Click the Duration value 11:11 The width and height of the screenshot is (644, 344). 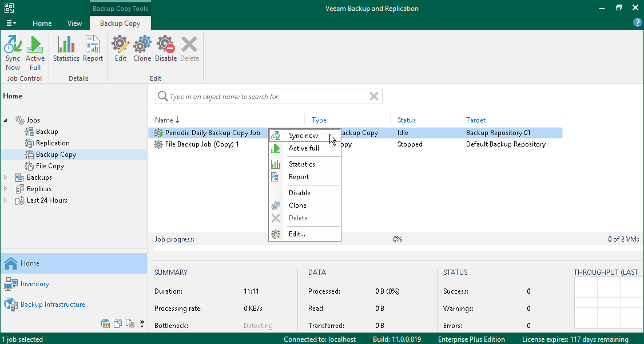(x=251, y=291)
